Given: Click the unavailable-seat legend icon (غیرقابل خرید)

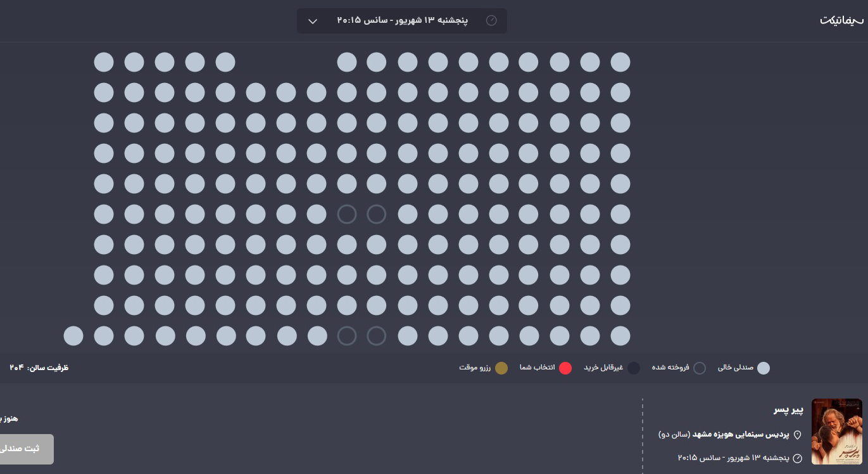Looking at the screenshot, I should coord(634,368).
